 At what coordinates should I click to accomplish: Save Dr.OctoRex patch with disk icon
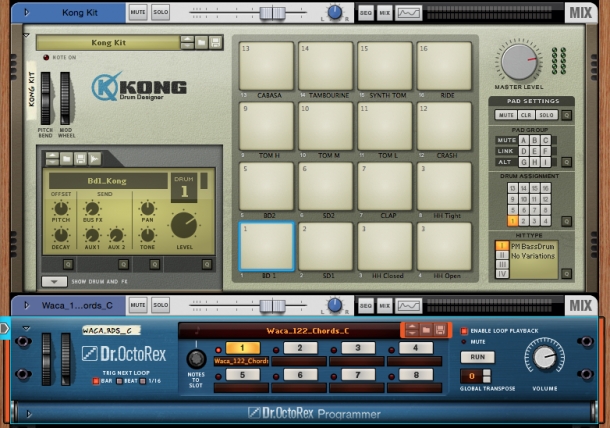440,330
